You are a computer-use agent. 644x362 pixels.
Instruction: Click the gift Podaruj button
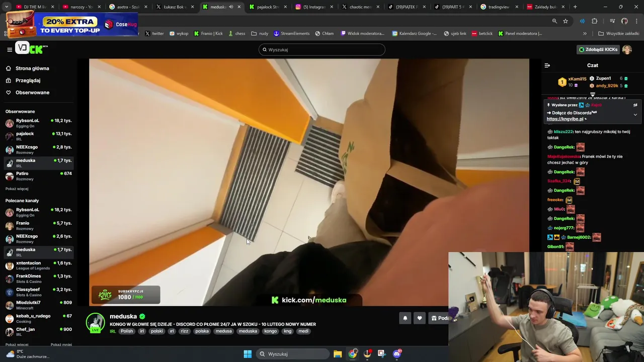439,318
